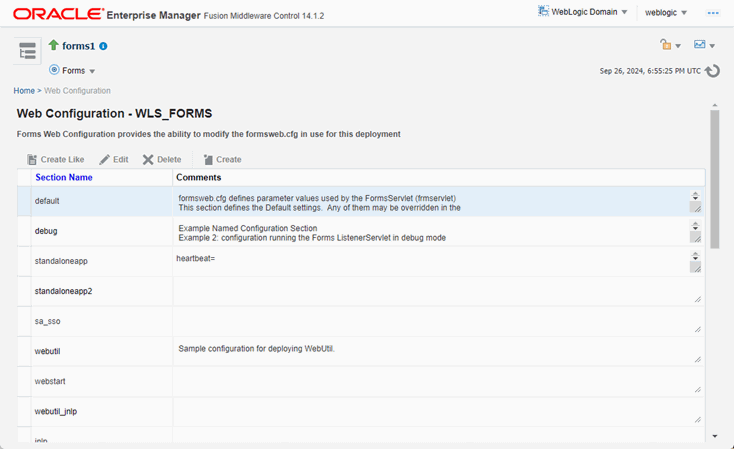Viewport: 734px width, 450px height.
Task: Go to the Home breadcrumb link
Action: 24,91
